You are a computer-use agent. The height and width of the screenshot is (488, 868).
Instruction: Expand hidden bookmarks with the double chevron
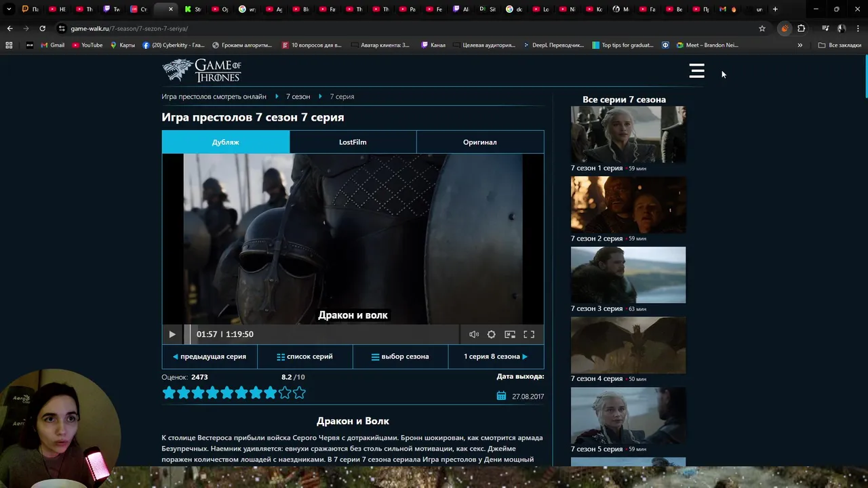point(800,45)
